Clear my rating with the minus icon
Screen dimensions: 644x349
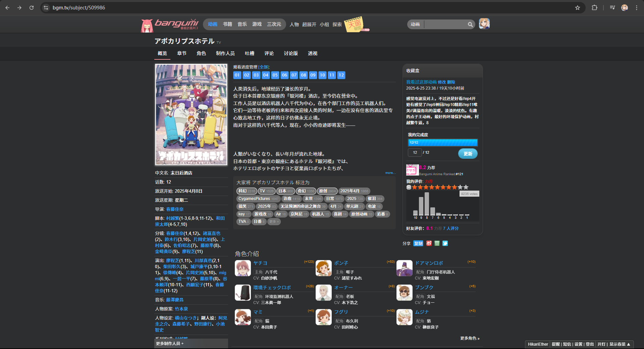tap(409, 187)
